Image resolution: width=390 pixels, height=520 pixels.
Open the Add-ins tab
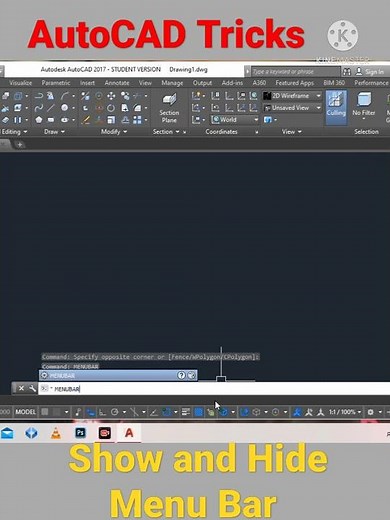[232, 83]
